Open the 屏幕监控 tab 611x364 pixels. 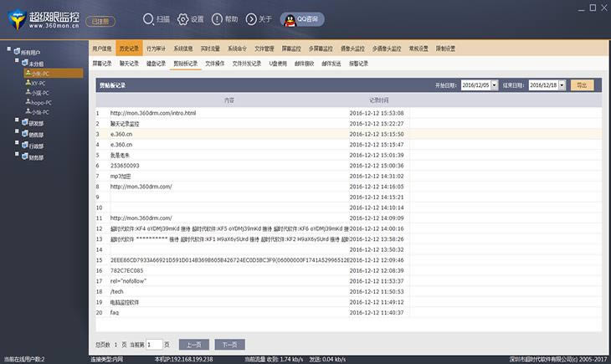(292, 49)
